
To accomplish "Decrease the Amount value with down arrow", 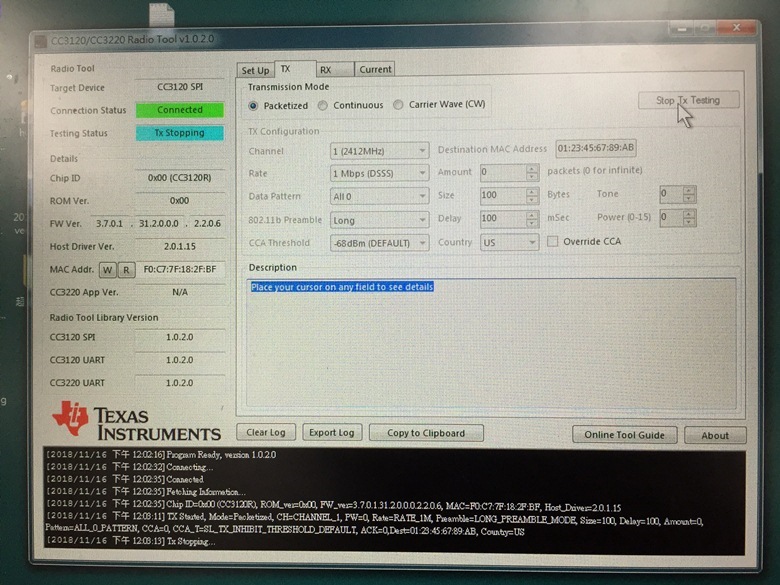I will click(532, 177).
